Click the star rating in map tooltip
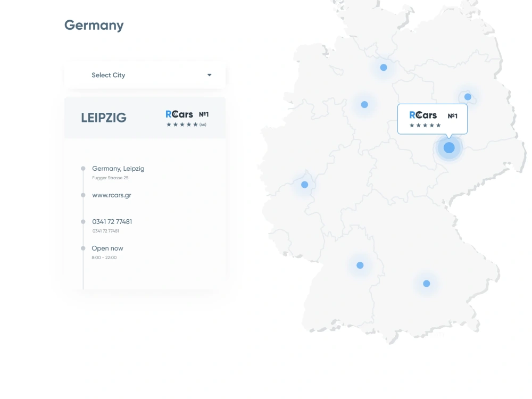This screenshot has height=399, width=532. pyautogui.click(x=425, y=125)
